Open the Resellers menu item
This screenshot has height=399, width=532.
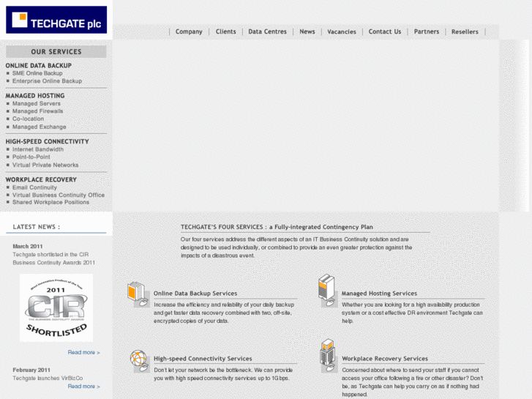point(465,31)
